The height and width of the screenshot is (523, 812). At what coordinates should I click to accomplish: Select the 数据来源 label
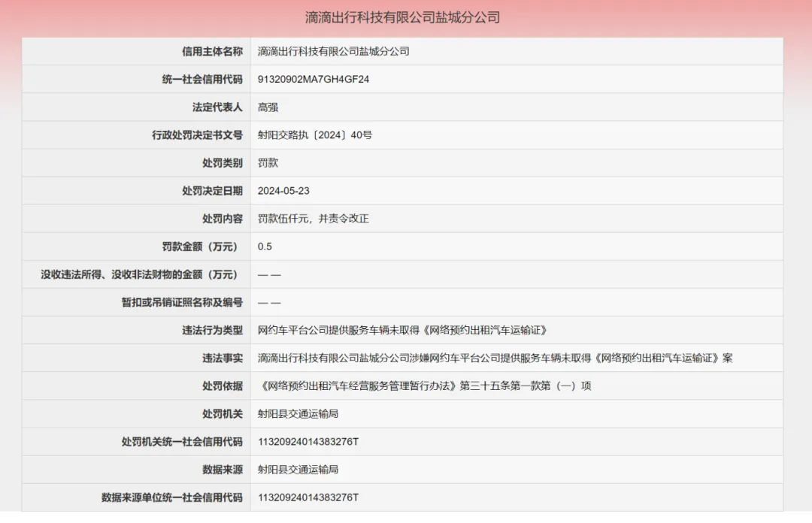pos(223,470)
